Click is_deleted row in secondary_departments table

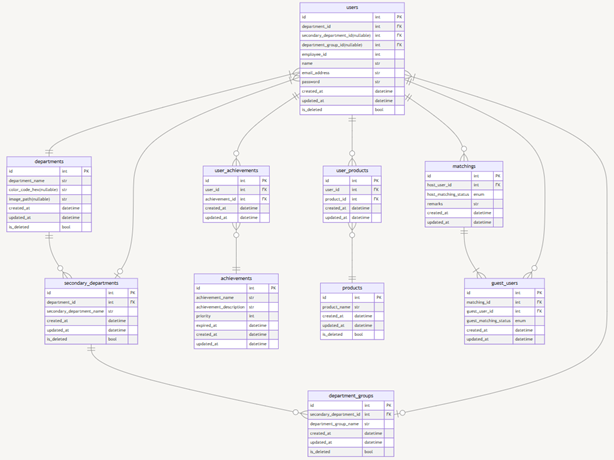[91, 339]
